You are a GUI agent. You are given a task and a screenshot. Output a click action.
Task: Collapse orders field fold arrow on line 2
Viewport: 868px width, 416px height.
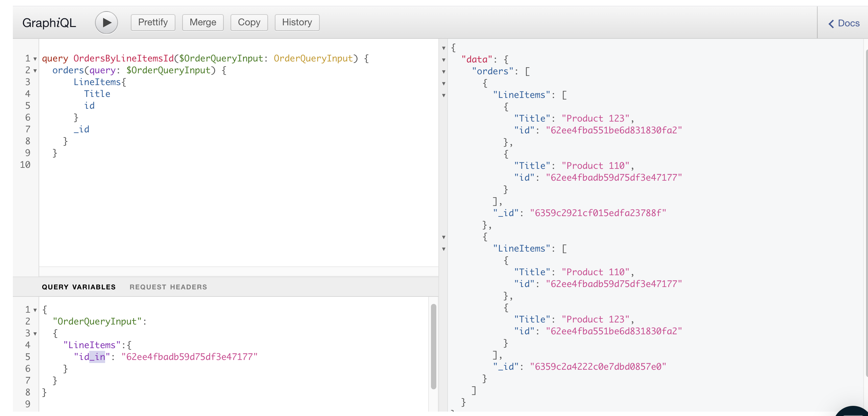(x=35, y=71)
